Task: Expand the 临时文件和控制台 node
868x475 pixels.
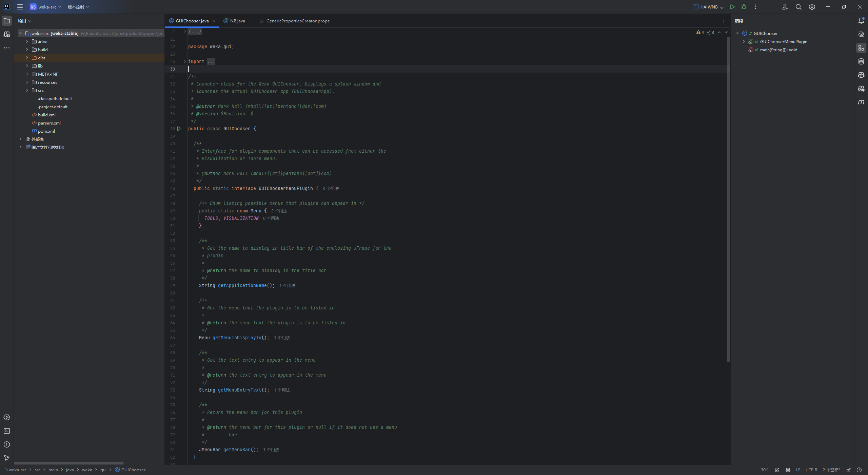Action: (21, 147)
